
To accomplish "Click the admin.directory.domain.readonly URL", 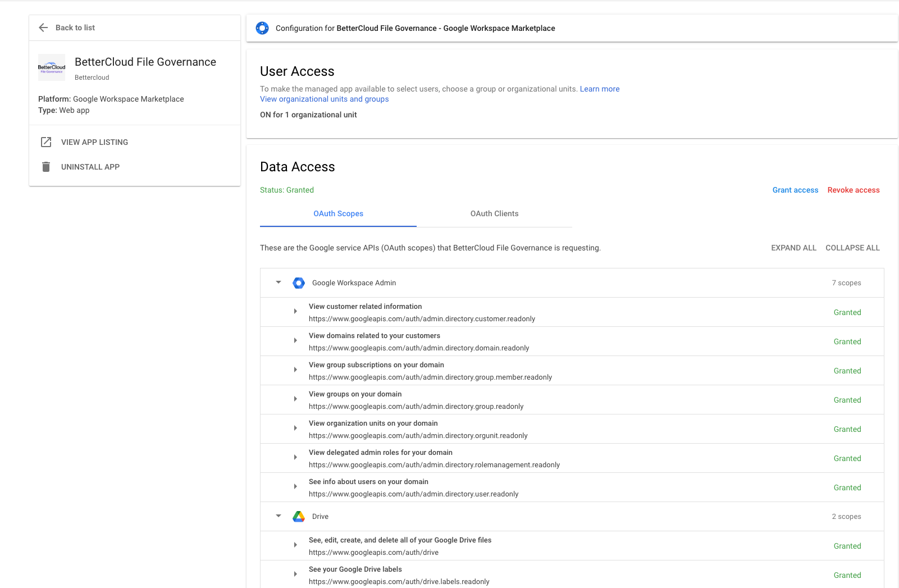I will click(x=419, y=348).
